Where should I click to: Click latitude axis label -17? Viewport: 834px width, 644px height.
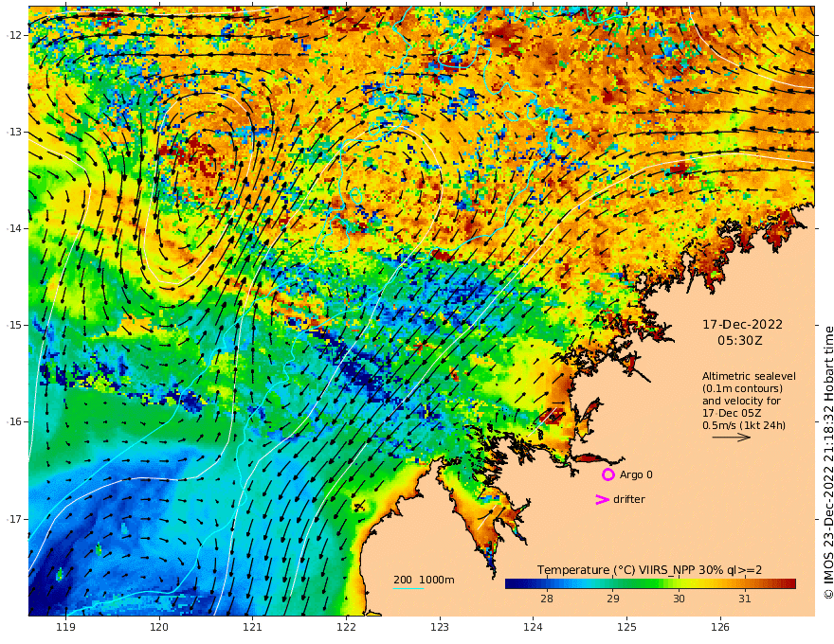(x=14, y=519)
